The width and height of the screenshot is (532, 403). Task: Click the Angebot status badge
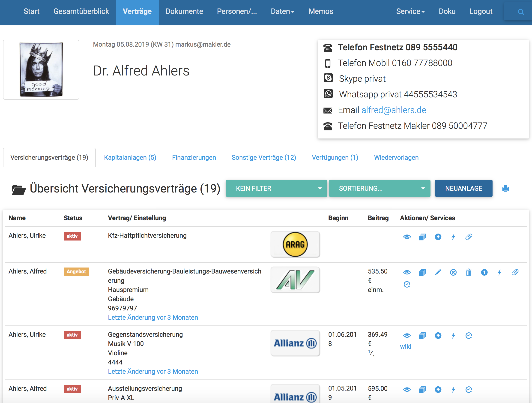click(x=76, y=272)
